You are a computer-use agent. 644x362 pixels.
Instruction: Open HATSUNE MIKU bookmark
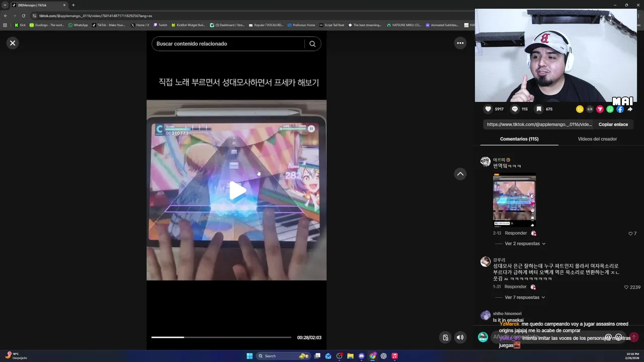(404, 25)
